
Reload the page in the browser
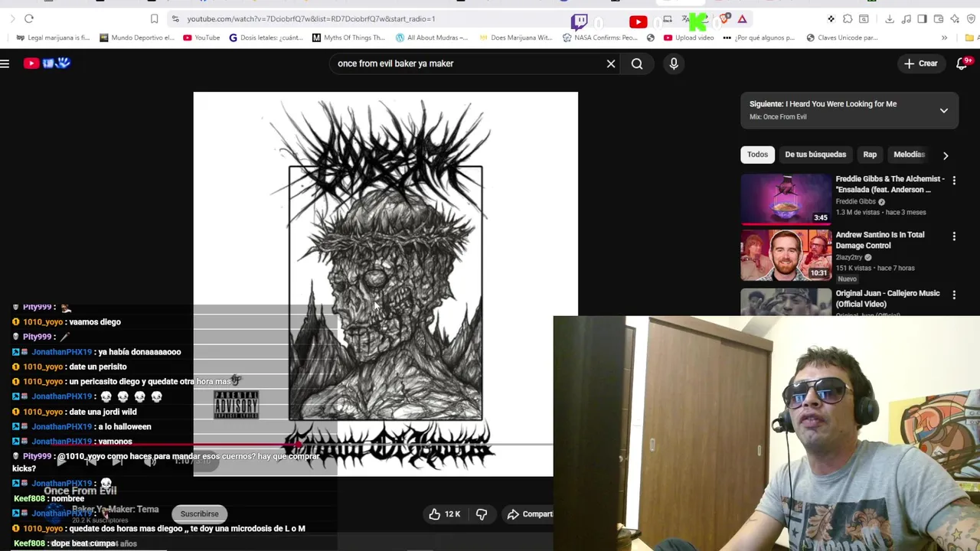pos(29,18)
